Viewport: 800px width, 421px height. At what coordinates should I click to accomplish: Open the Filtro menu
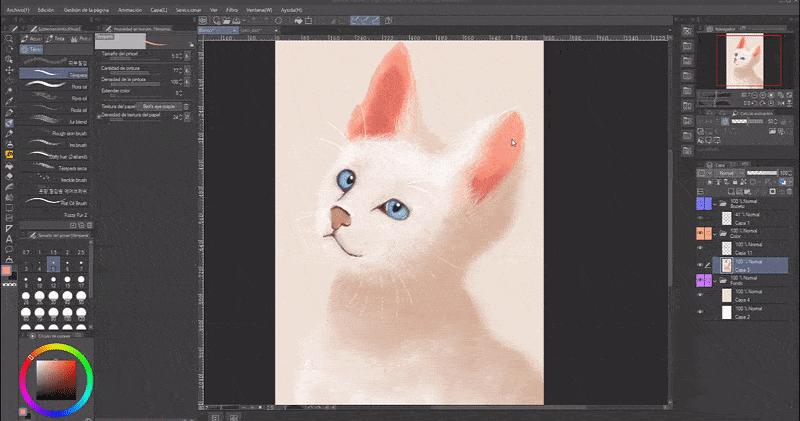[232, 10]
